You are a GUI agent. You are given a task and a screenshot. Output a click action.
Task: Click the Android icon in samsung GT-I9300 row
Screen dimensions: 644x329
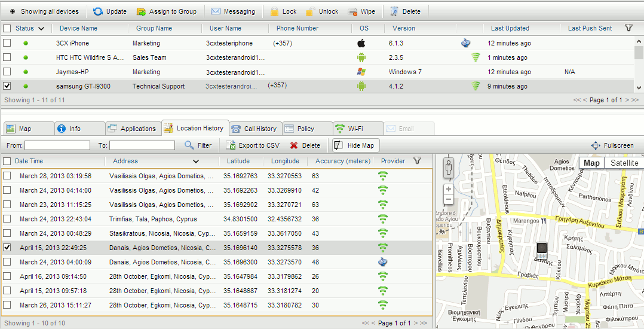click(361, 86)
